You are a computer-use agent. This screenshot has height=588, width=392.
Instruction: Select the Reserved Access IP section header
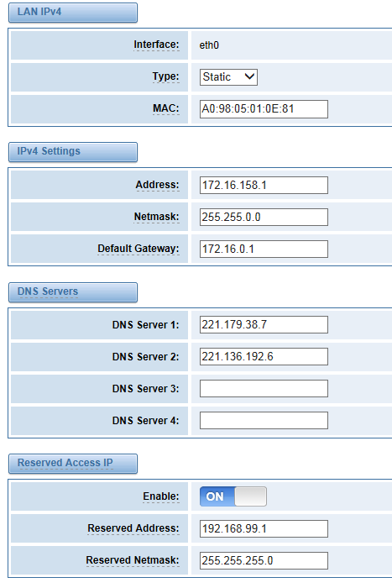73,464
